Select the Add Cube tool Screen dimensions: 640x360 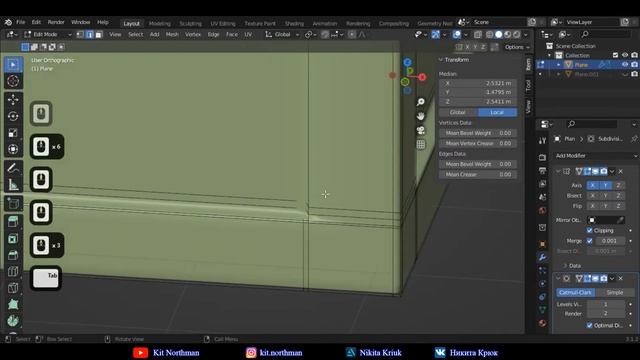(13, 203)
